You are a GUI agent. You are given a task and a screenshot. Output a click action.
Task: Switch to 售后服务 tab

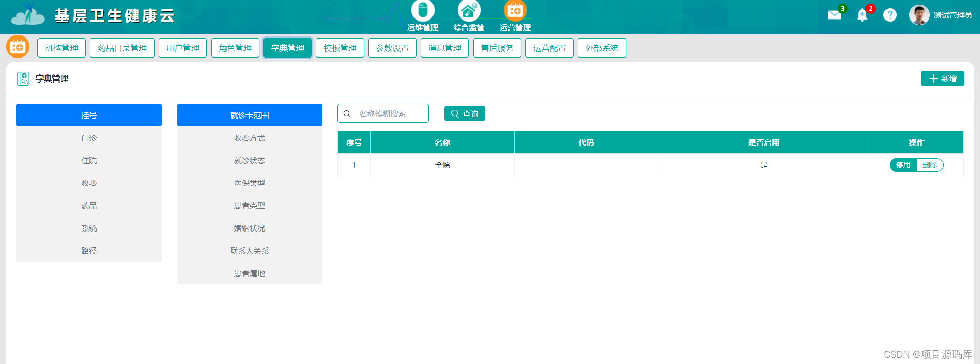[x=497, y=48]
